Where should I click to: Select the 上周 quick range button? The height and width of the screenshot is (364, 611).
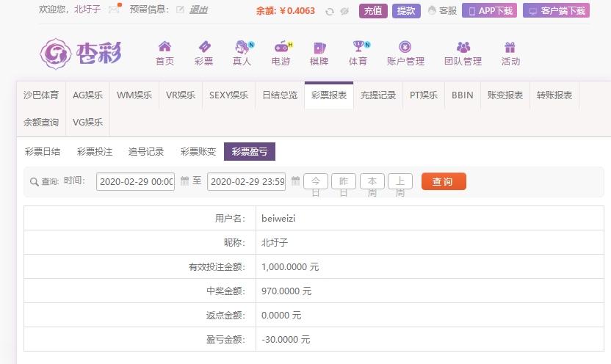pyautogui.click(x=400, y=182)
